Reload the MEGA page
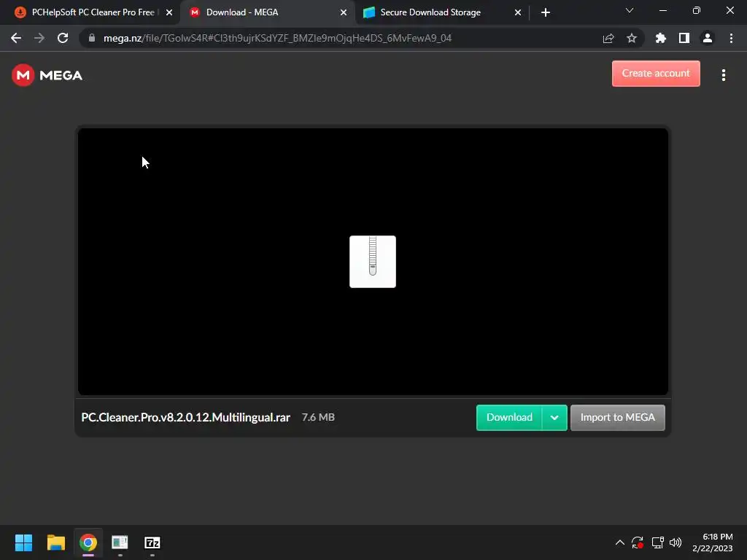Screen dimensions: 747x560 [63, 38]
